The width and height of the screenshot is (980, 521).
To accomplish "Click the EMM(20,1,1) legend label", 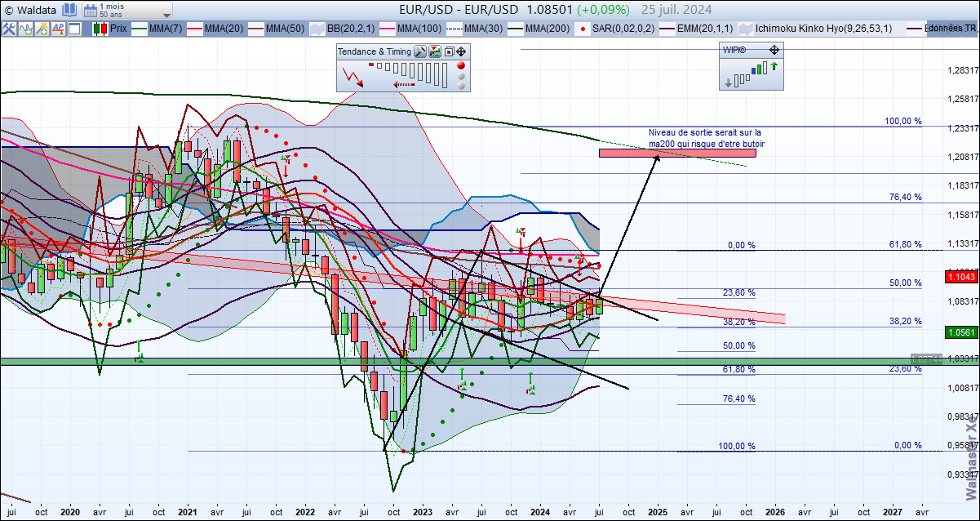I will point(698,29).
